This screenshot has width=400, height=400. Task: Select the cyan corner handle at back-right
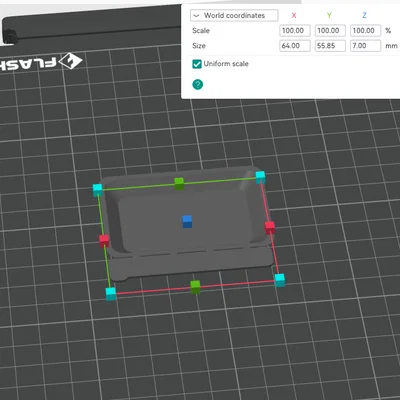click(260, 177)
